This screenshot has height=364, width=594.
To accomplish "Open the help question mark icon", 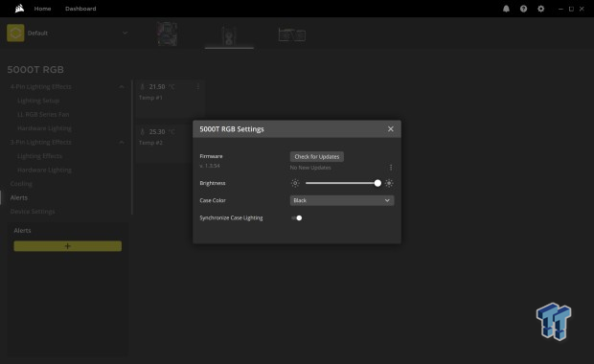I will 523,9.
